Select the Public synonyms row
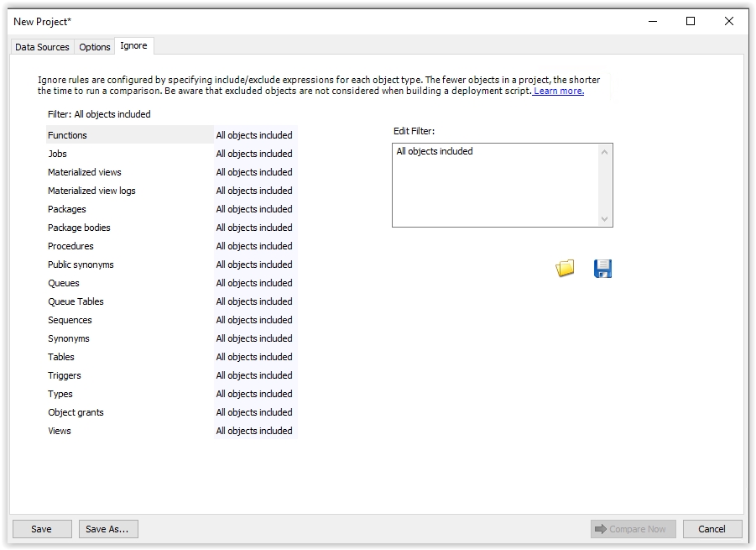 coord(81,265)
